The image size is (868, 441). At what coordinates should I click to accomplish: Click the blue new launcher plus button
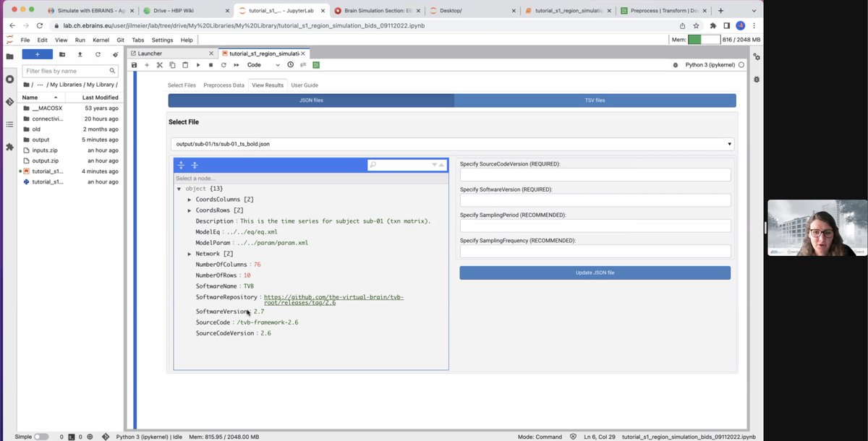pyautogui.click(x=37, y=54)
